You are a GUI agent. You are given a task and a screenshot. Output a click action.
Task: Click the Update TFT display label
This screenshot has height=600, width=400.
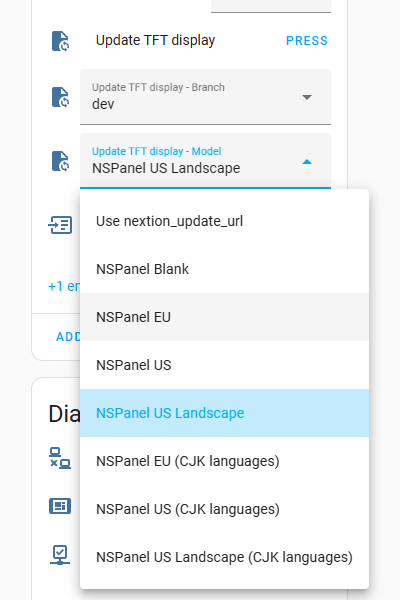(x=155, y=41)
